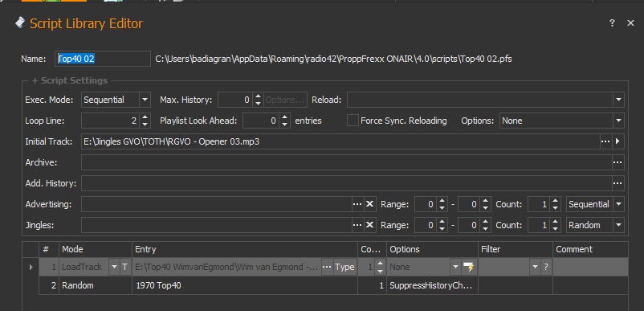Click the Type button in row 1
This screenshot has height=311, width=644.
coord(344,267)
